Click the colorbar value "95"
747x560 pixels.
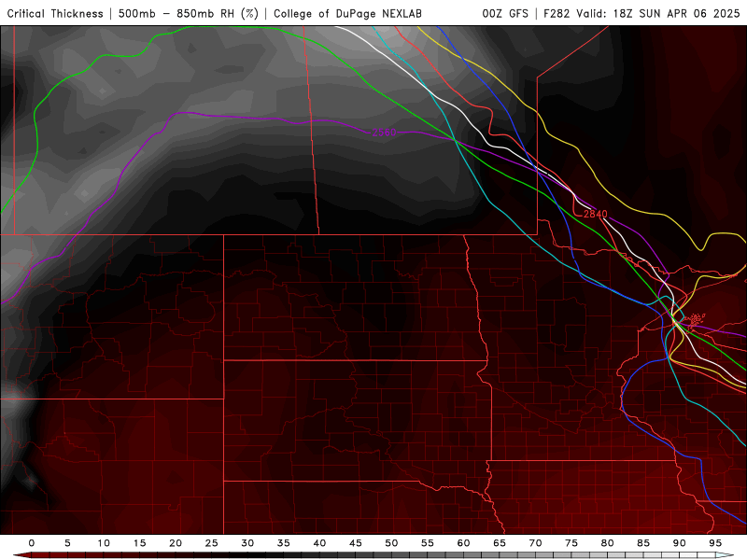click(715, 543)
